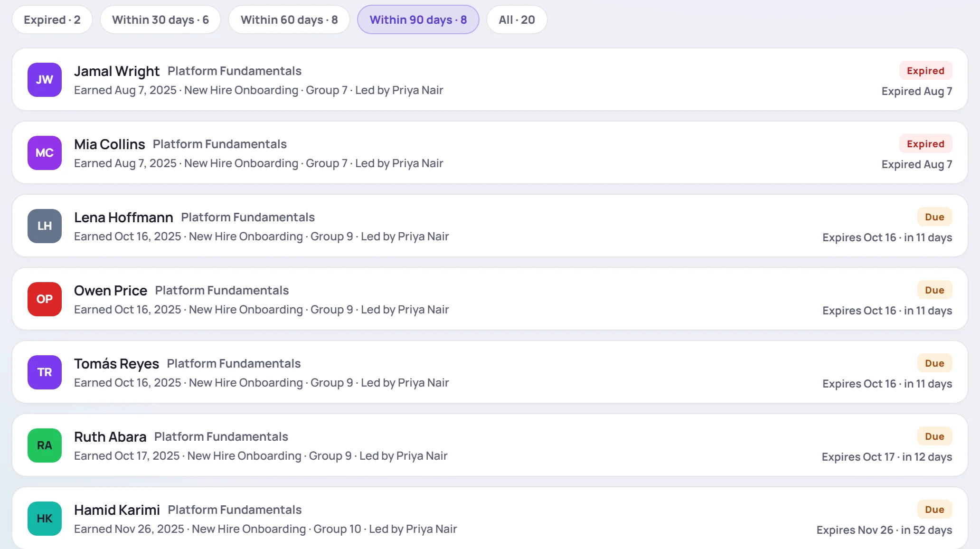Select the TR avatar for Tomás Reyes
This screenshot has height=549, width=980.
tap(45, 372)
